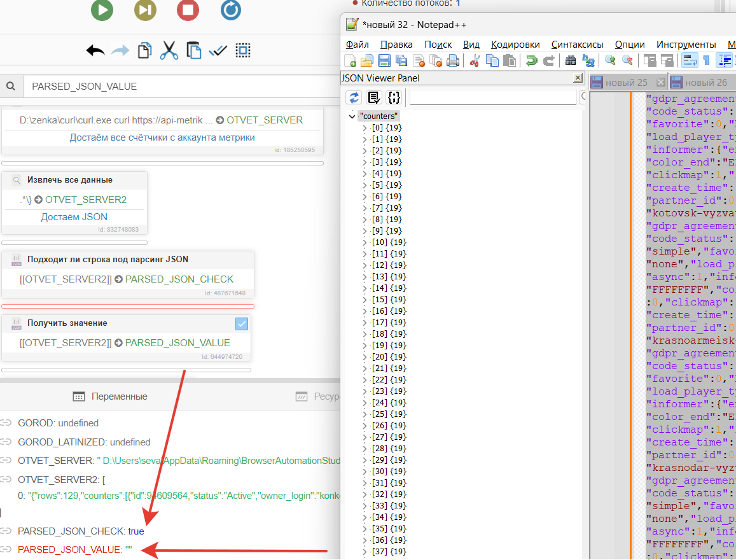The image size is (736, 560).
Task: Collapse the "counters" root node
Action: click(352, 116)
